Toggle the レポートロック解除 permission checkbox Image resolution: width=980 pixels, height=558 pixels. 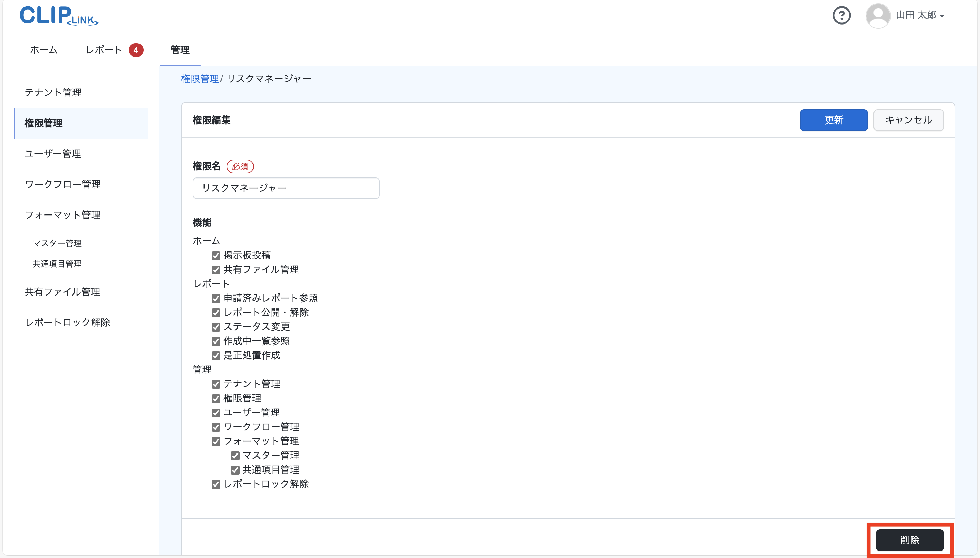pyautogui.click(x=216, y=484)
